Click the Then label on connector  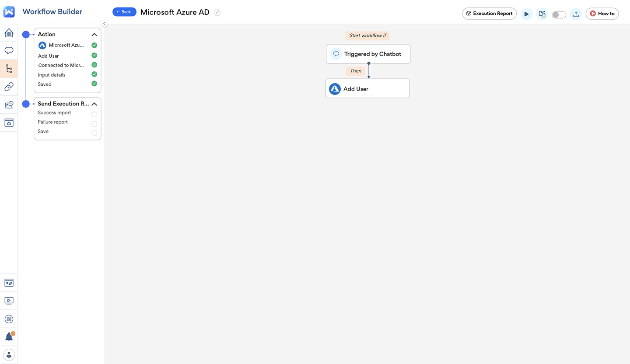[356, 71]
